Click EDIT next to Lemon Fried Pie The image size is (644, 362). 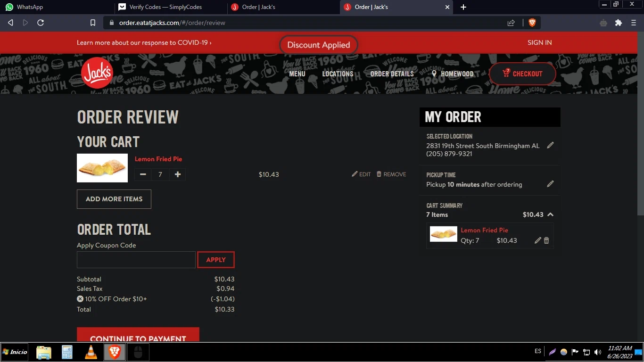(x=361, y=174)
